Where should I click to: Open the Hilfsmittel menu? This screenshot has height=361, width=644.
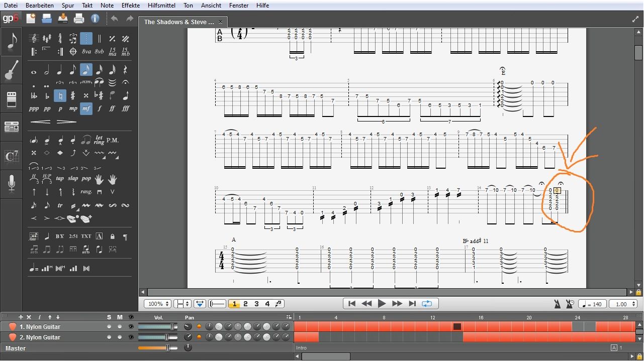click(162, 6)
